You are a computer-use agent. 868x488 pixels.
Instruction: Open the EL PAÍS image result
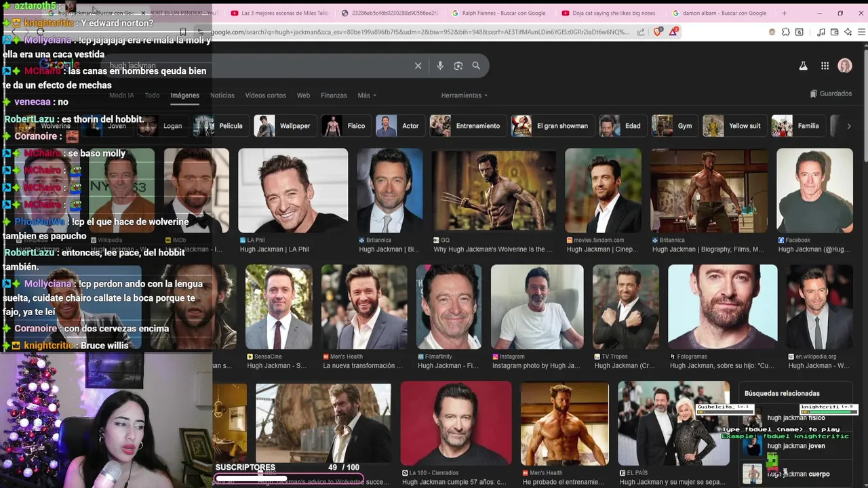point(673,423)
